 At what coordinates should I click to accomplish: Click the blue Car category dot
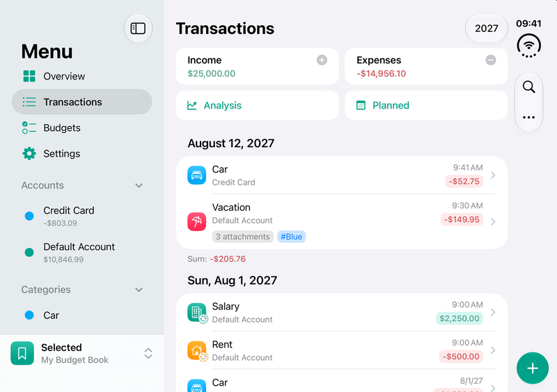pyautogui.click(x=29, y=315)
